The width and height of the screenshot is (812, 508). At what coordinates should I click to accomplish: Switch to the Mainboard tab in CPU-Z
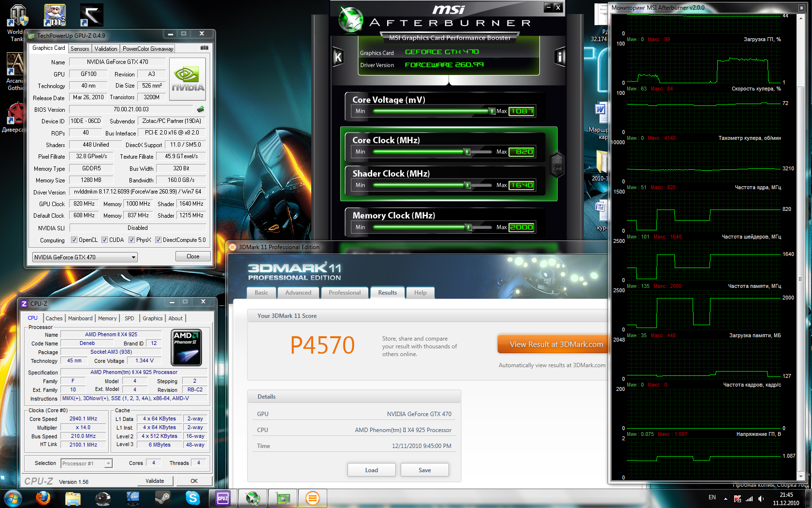coord(80,318)
